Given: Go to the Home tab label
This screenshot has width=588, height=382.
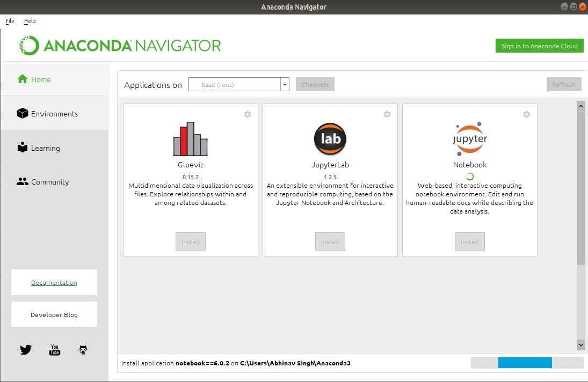Looking at the screenshot, I should pos(41,79).
